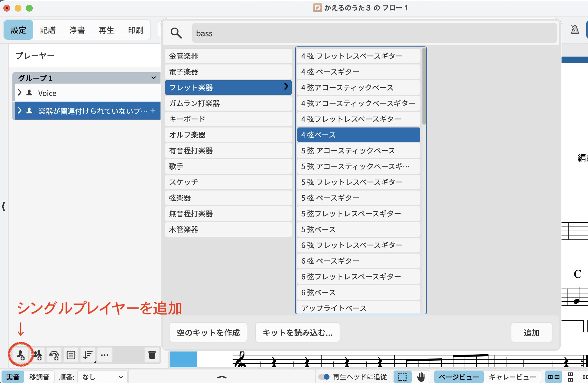The width and height of the screenshot is (588, 383).
Task: Click the trash delete player icon
Action: pos(152,355)
